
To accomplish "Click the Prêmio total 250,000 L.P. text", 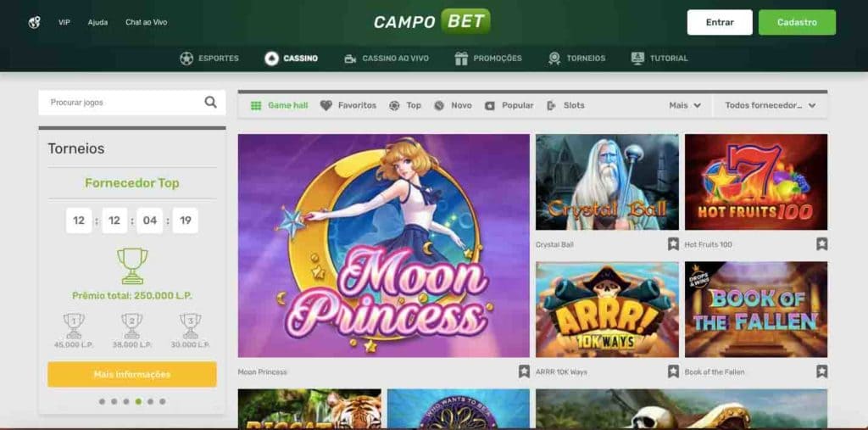I will (131, 296).
